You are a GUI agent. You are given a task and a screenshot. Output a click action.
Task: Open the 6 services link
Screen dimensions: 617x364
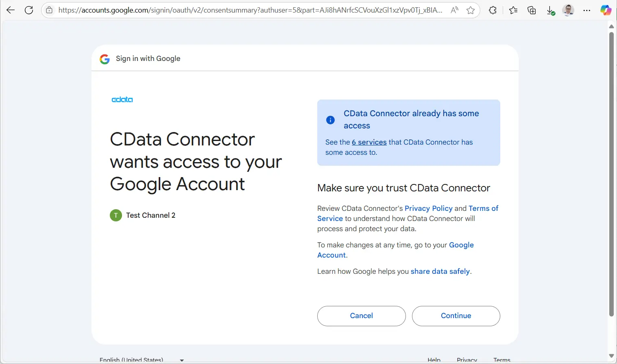369,142
